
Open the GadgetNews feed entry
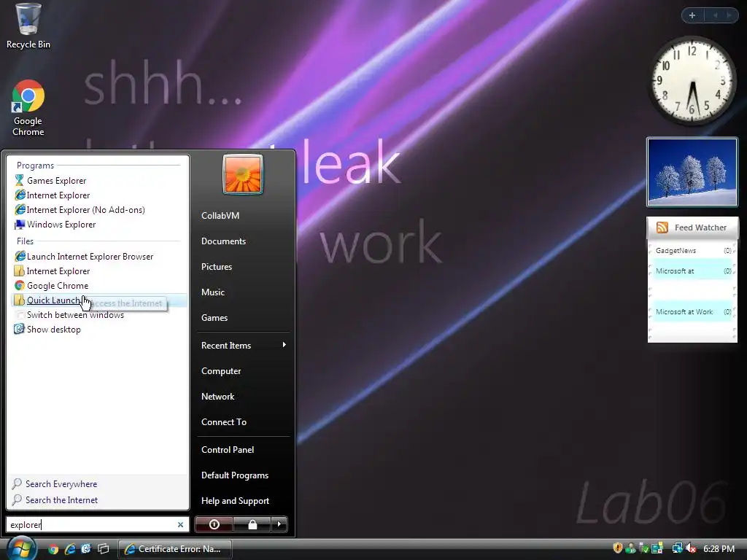[693, 251]
